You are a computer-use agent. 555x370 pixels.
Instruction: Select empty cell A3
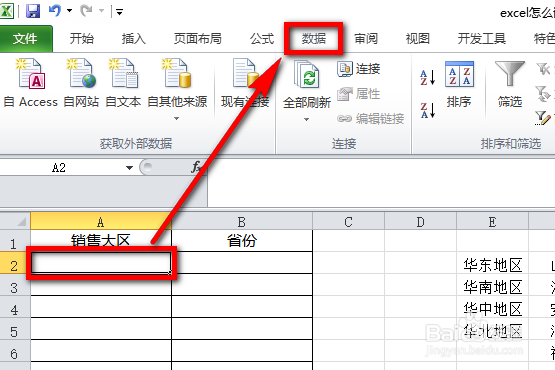(x=101, y=285)
